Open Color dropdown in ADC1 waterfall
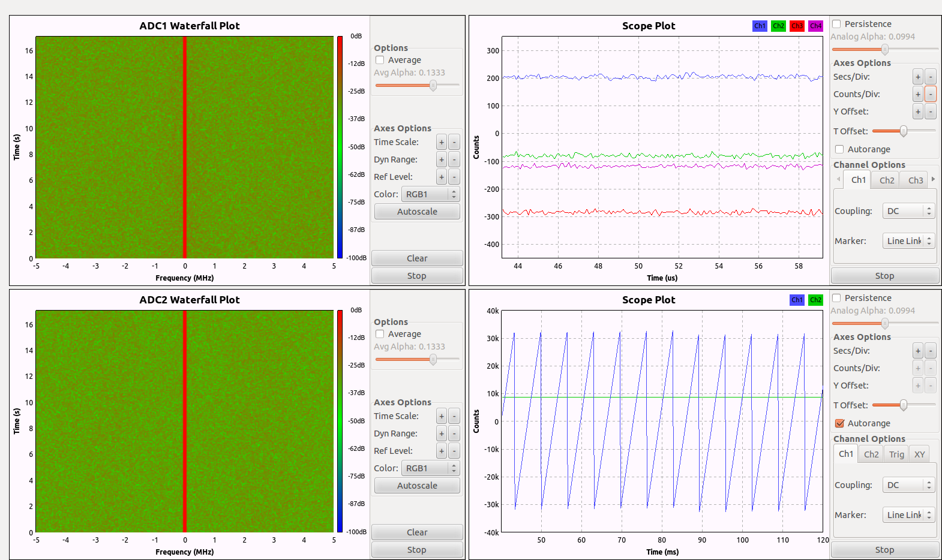942x560 pixels. click(x=430, y=194)
